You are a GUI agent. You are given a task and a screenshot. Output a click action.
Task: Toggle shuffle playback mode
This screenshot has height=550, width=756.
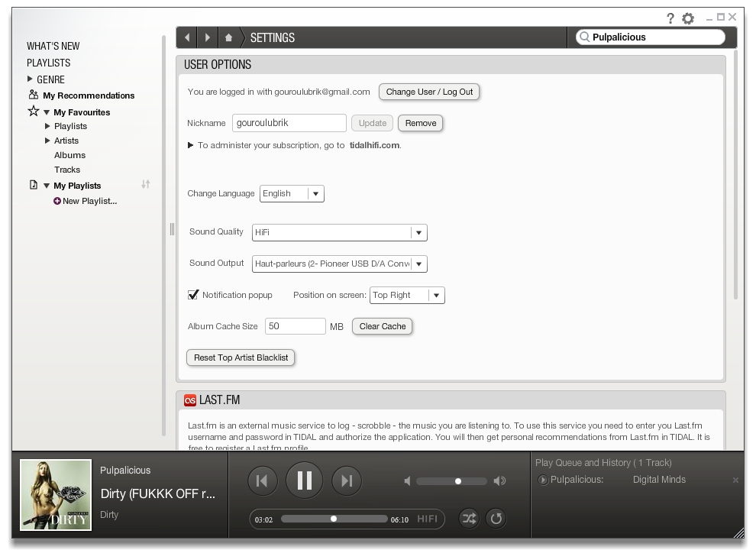[x=468, y=519]
